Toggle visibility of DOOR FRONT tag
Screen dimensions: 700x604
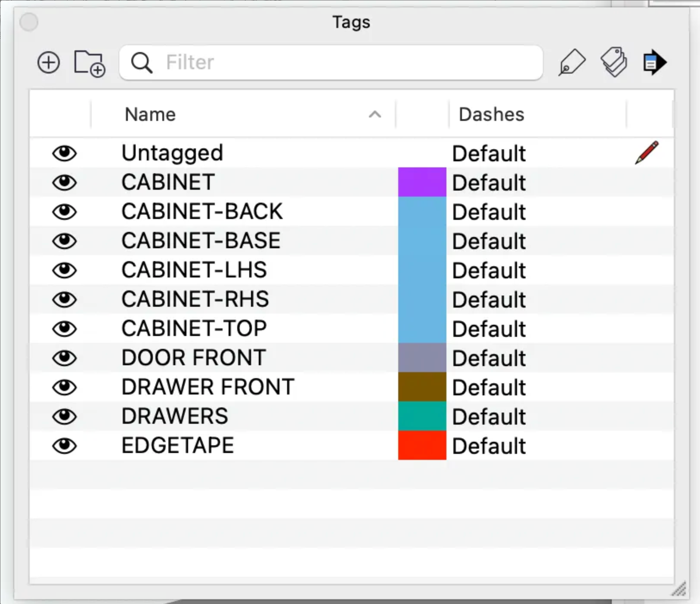pyautogui.click(x=65, y=358)
